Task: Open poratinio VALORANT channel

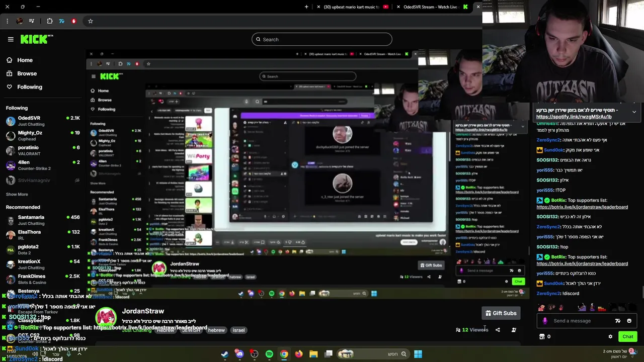Action: tap(43, 150)
